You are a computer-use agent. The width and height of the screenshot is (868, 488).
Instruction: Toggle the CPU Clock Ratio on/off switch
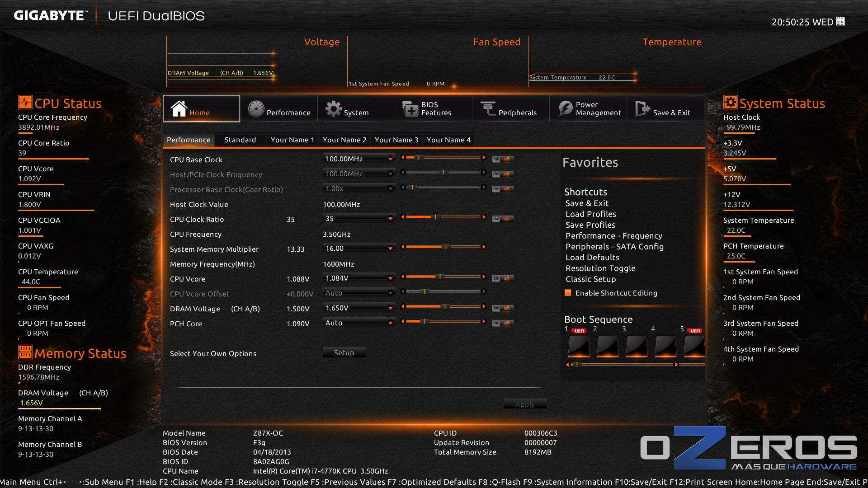click(503, 219)
